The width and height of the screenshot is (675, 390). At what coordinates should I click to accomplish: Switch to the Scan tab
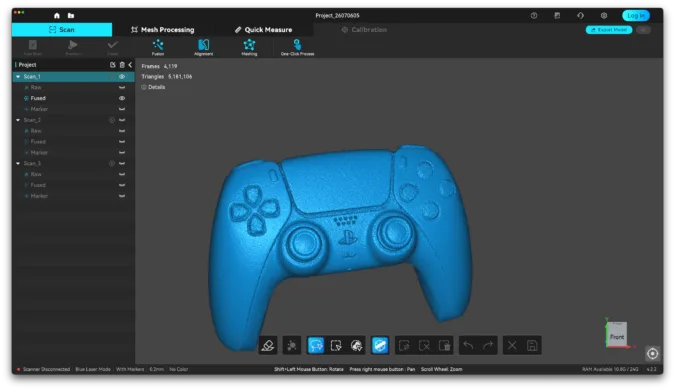coord(62,30)
